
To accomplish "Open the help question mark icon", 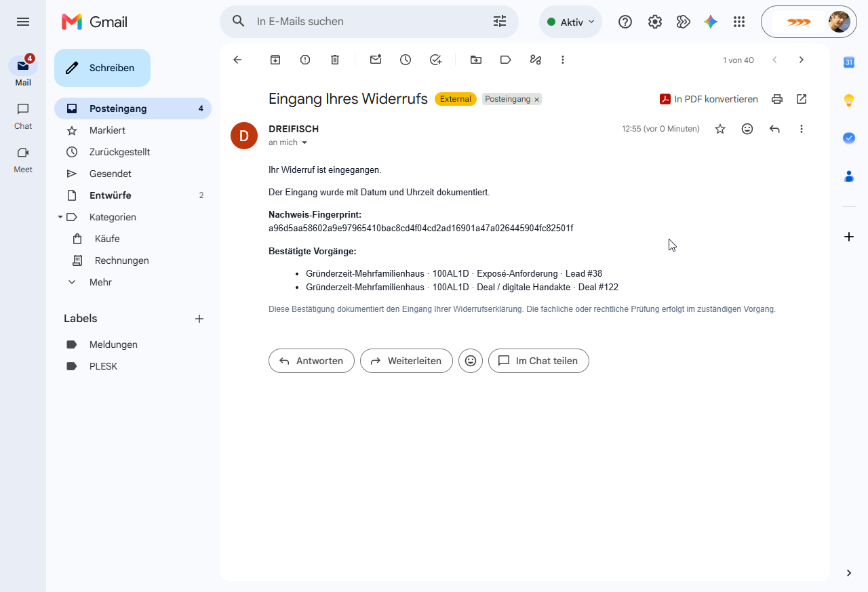I will tap(625, 22).
